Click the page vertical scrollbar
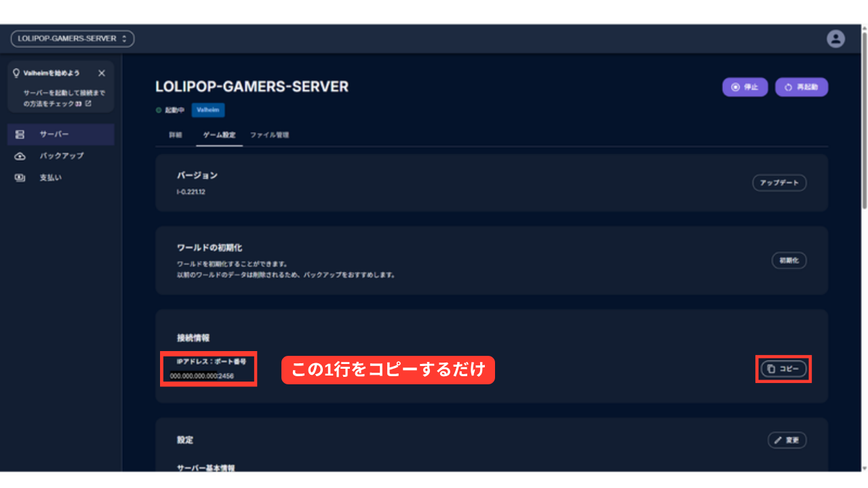The height and width of the screenshot is (488, 868). 864,120
